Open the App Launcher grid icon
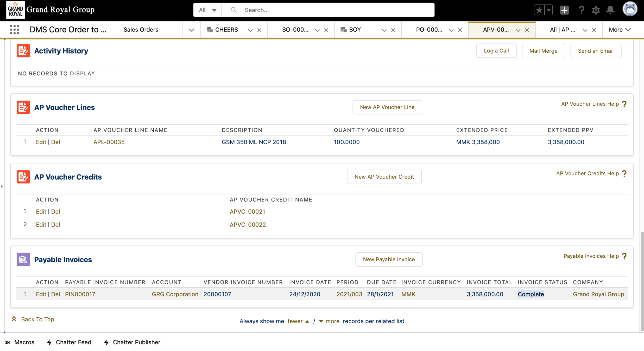The image size is (644, 351). click(15, 30)
